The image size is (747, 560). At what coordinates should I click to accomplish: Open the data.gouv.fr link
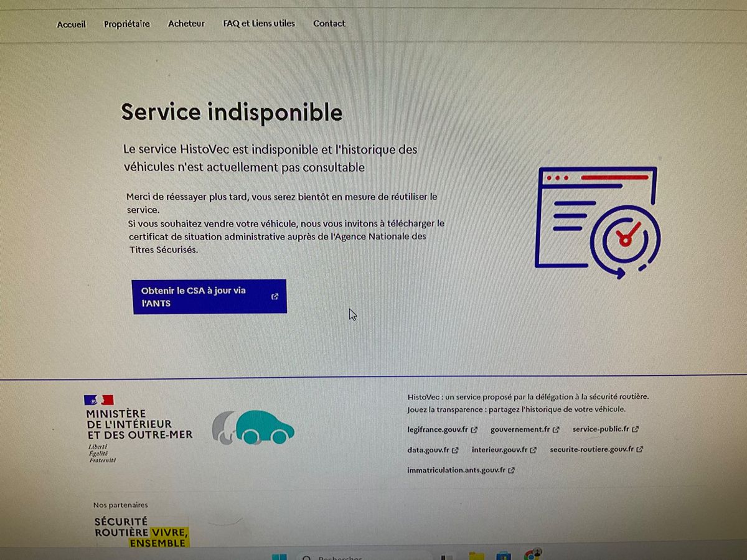pos(428,450)
